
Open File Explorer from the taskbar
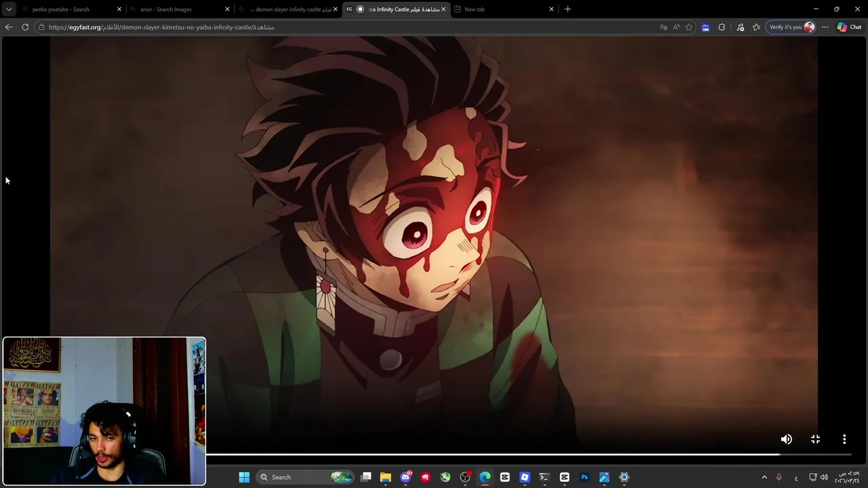click(385, 477)
